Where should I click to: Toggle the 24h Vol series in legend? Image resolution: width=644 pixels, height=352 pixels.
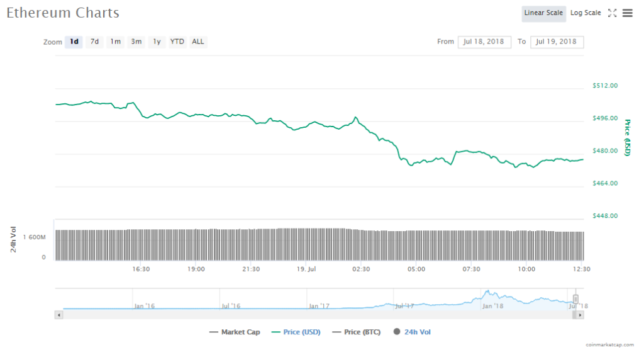tap(412, 332)
